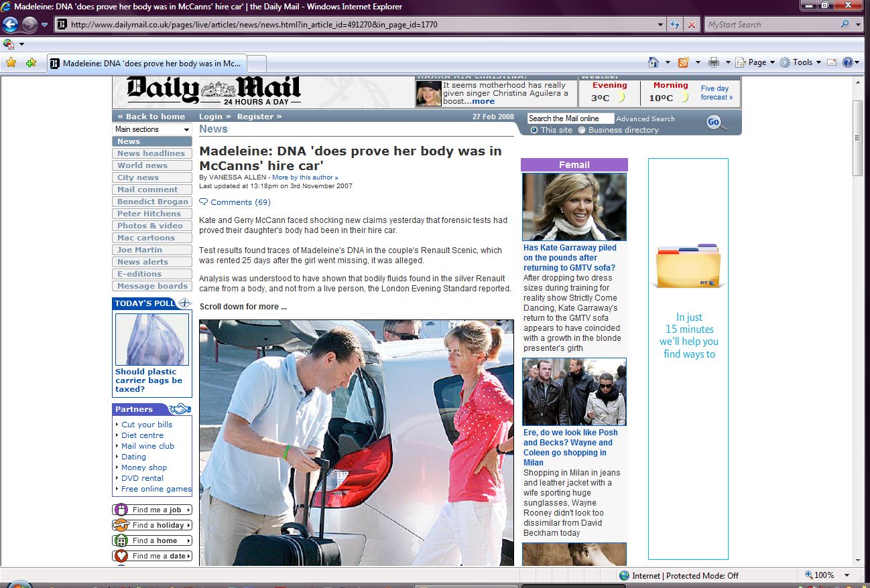The height and width of the screenshot is (588, 870).
Task: Select the 'Business directory' radio button
Action: [x=581, y=130]
